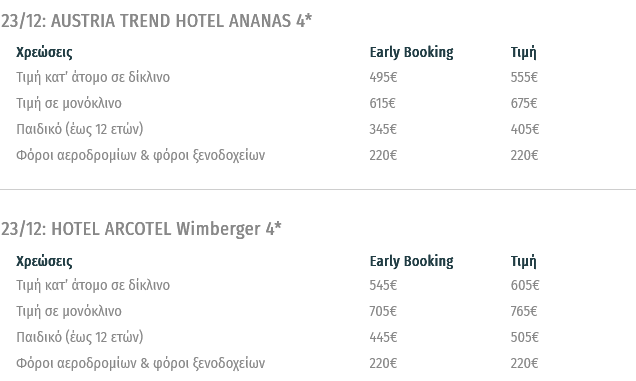
Task: Click the 545€ Wimberger double room price
Action: pyautogui.click(x=383, y=285)
